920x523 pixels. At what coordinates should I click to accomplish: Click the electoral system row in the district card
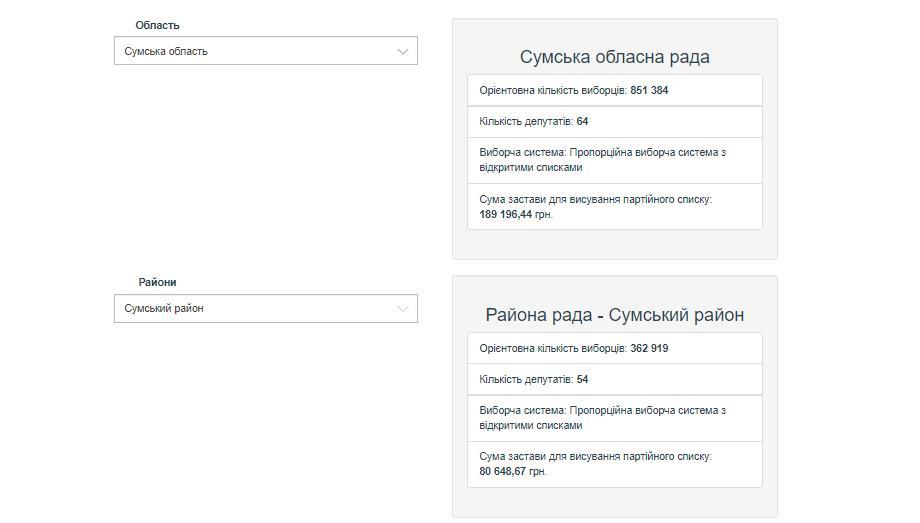pos(614,417)
